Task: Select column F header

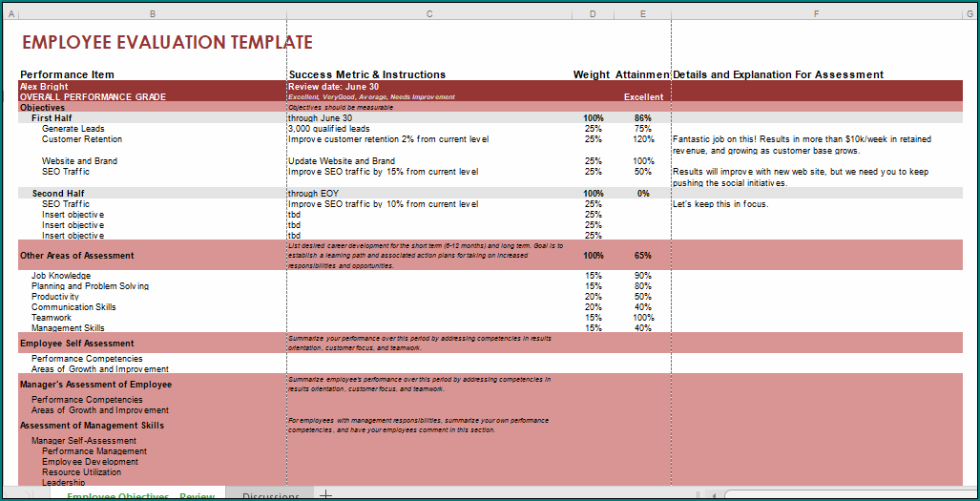Action: click(816, 13)
